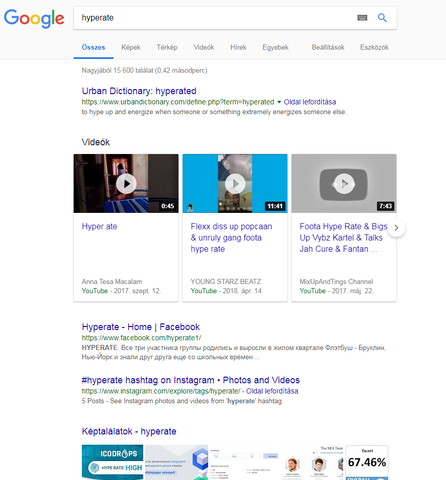Switch to the Videók tab

(204, 47)
